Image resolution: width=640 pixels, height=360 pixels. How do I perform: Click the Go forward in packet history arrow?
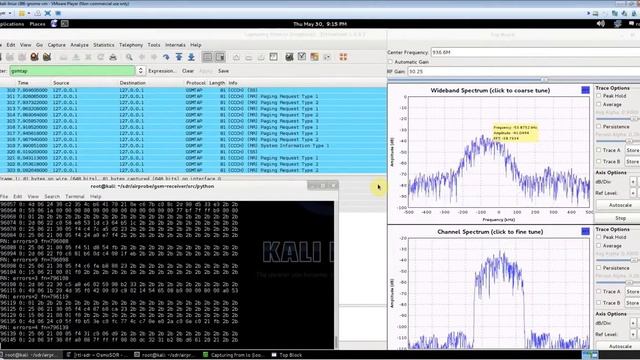click(x=154, y=57)
